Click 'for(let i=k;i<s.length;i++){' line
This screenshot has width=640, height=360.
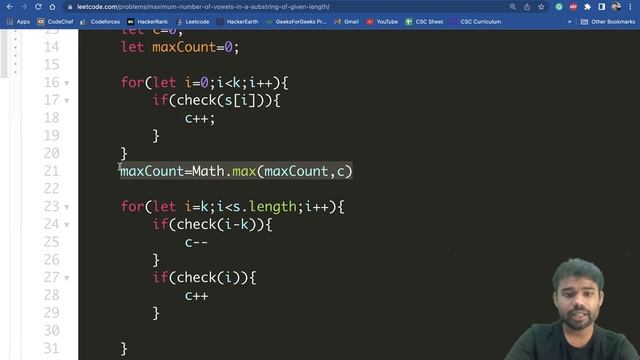pyautogui.click(x=233, y=207)
